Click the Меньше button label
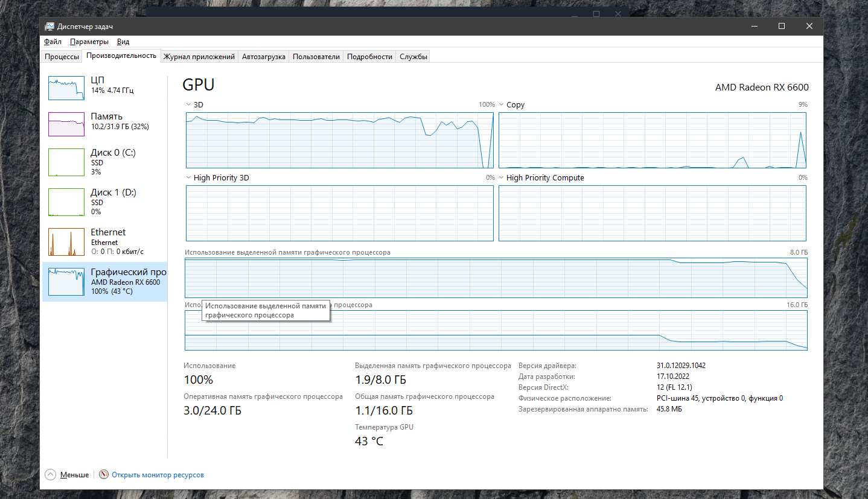The height and width of the screenshot is (499, 868). (x=75, y=475)
